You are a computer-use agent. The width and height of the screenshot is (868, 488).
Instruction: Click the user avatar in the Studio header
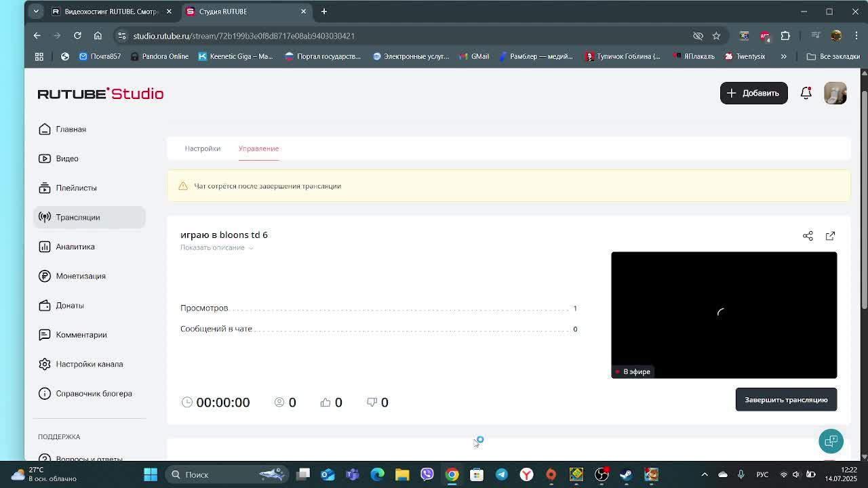coord(835,93)
